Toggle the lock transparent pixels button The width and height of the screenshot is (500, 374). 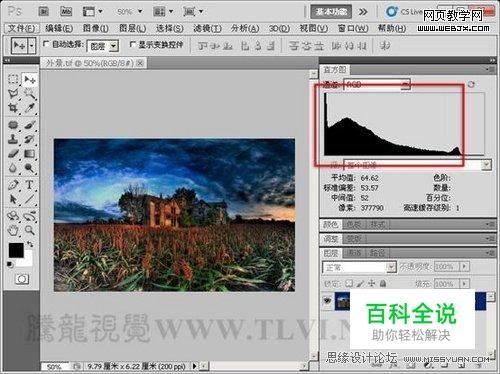[349, 283]
